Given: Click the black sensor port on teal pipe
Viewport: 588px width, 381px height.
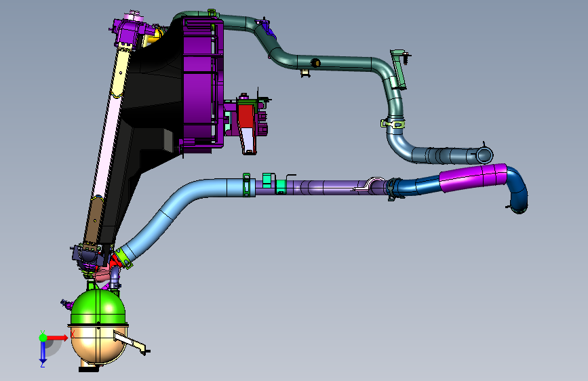Looking at the screenshot, I should 315,62.
